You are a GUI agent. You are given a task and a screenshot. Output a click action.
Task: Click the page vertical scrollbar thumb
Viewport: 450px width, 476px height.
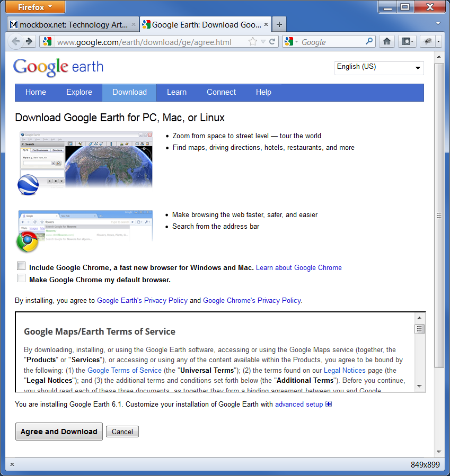coord(439,215)
